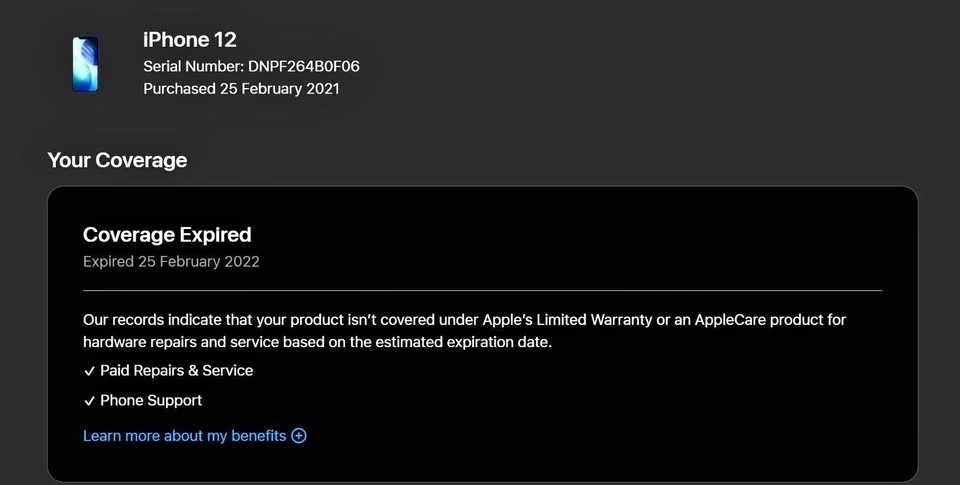This screenshot has width=960, height=485.
Task: Click the "Serial Number:" label text
Action: [193, 67]
